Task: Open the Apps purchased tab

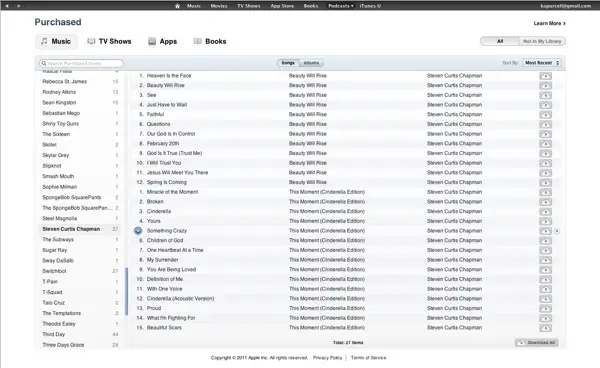Action: [x=163, y=41]
